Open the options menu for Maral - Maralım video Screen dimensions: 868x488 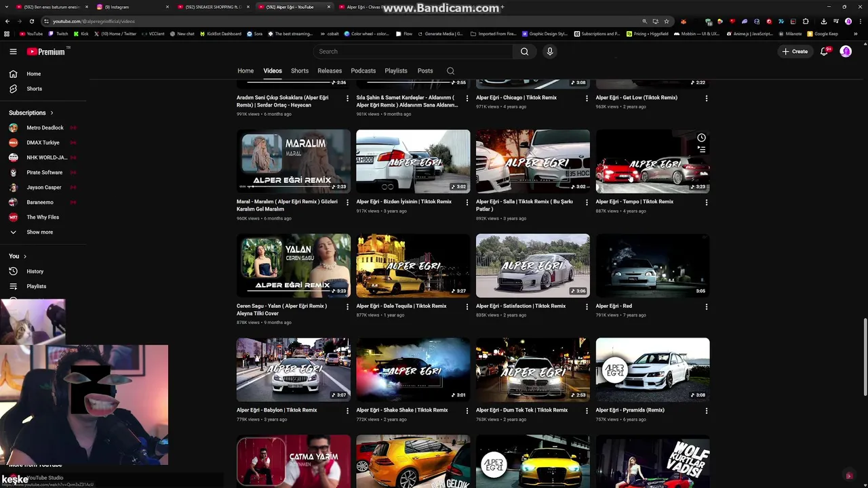[347, 202]
